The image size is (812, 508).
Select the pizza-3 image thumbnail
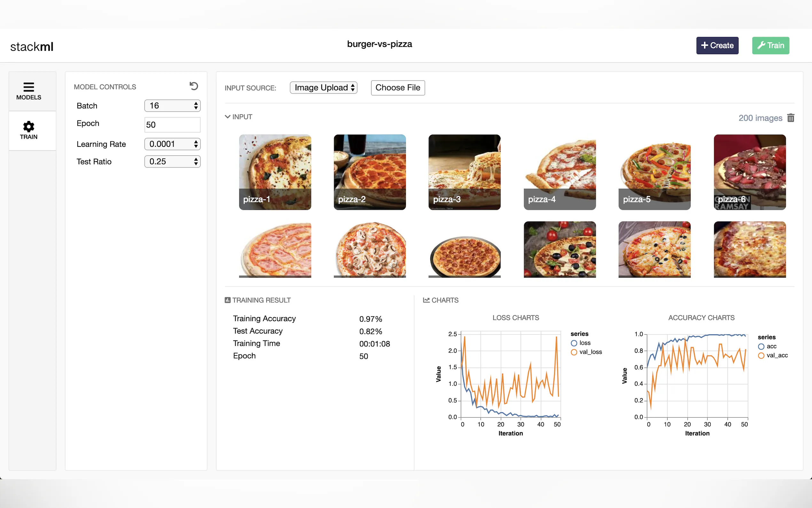tap(464, 172)
